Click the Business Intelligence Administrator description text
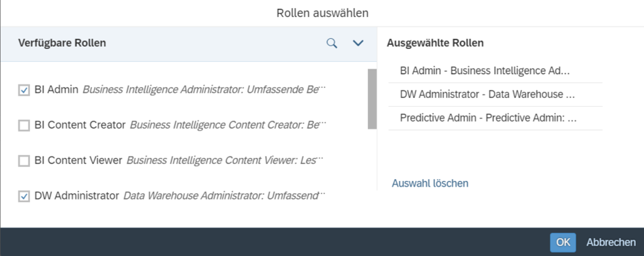Screen dimensions: 644x256 [x=204, y=89]
